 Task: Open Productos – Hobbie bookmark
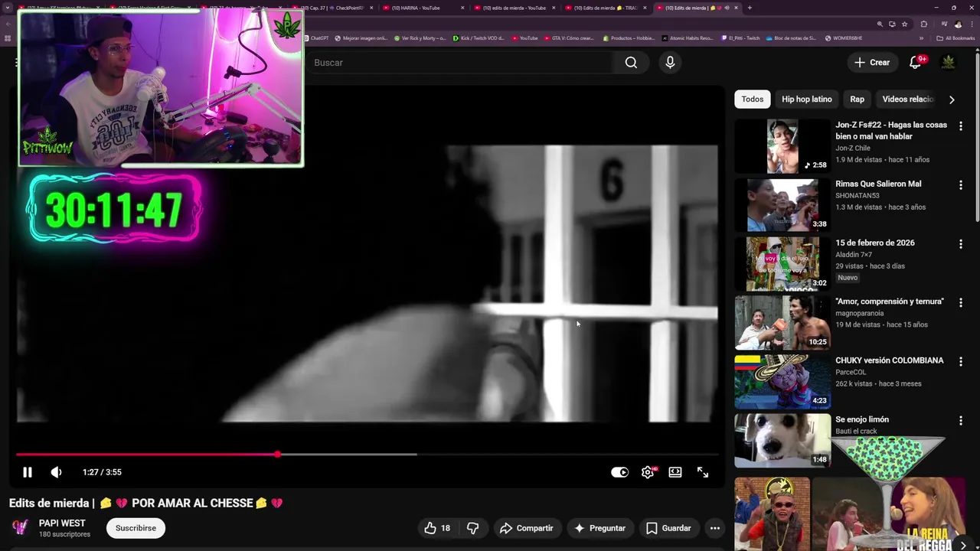point(629,37)
